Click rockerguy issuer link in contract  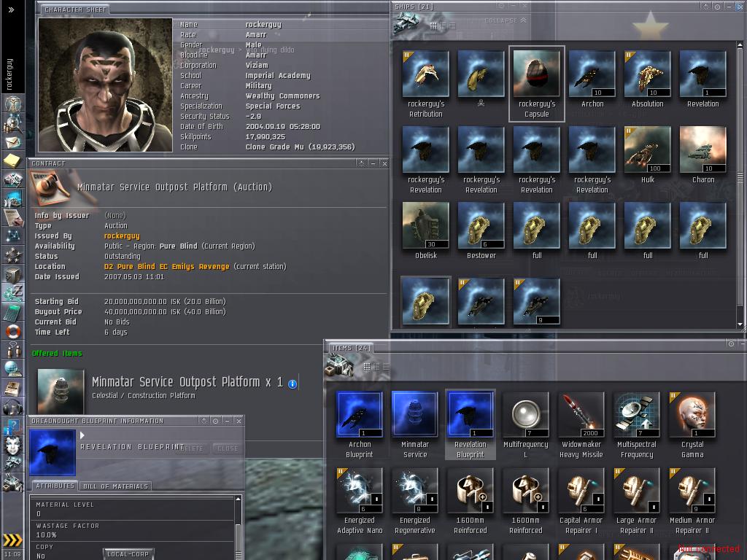[122, 236]
